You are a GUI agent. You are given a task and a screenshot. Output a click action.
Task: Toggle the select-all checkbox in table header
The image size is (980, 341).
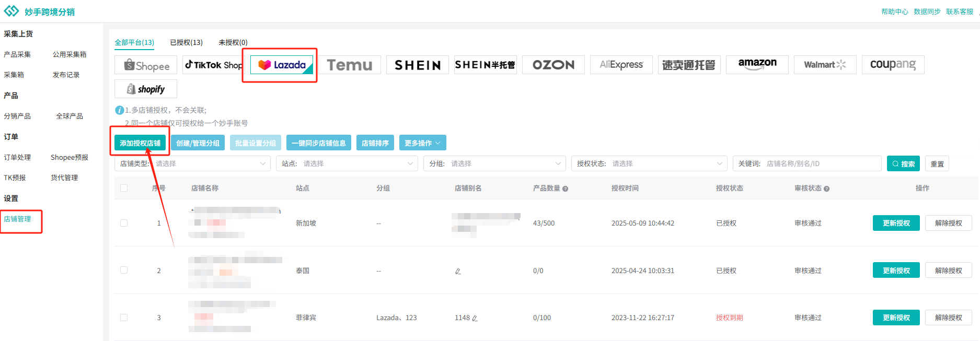[x=124, y=188]
